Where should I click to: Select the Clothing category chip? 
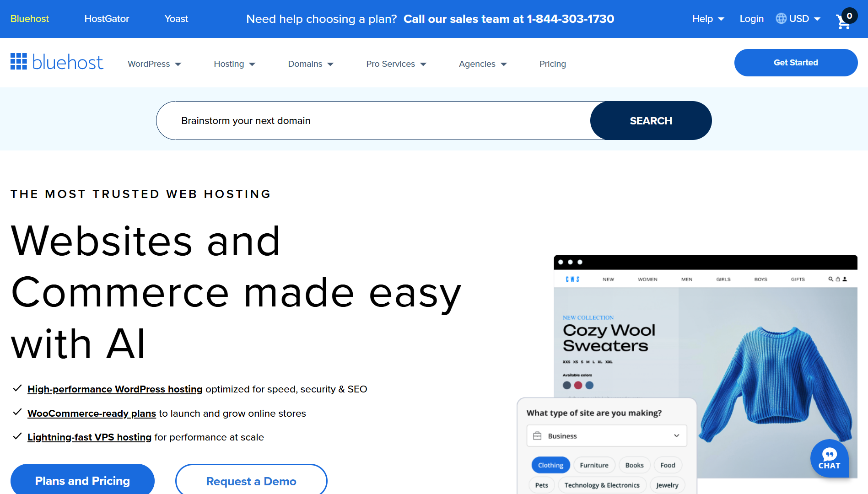(x=550, y=465)
